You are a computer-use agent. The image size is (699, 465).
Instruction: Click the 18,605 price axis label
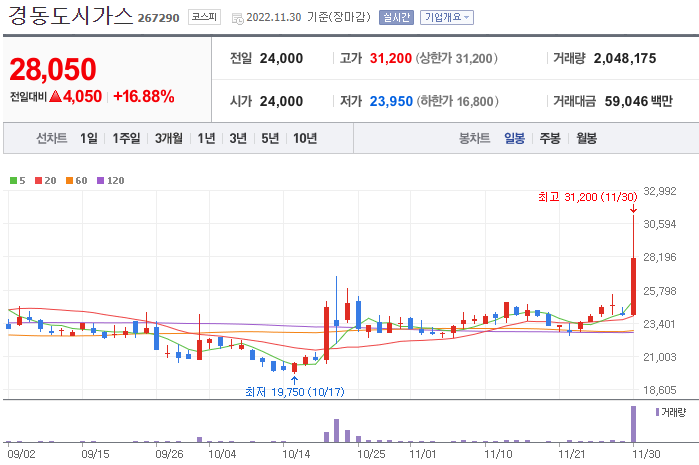click(660, 390)
